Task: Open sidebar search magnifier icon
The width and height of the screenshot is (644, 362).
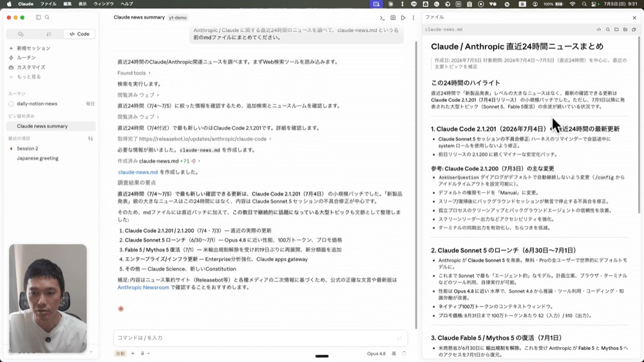Action: [47, 17]
